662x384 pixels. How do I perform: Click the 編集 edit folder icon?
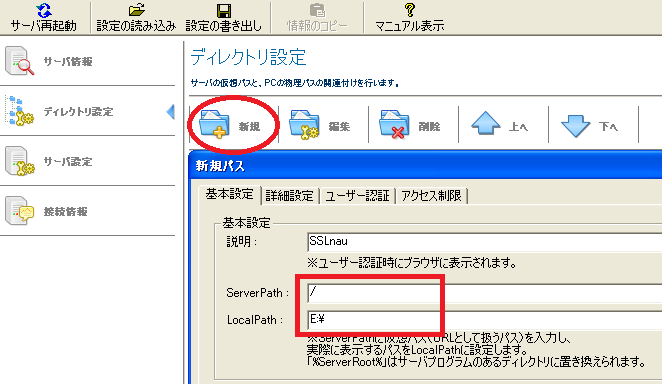(304, 124)
